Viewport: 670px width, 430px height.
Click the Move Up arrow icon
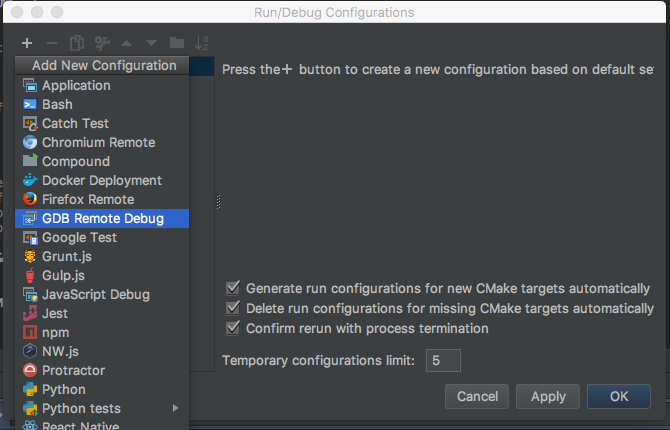tap(127, 43)
